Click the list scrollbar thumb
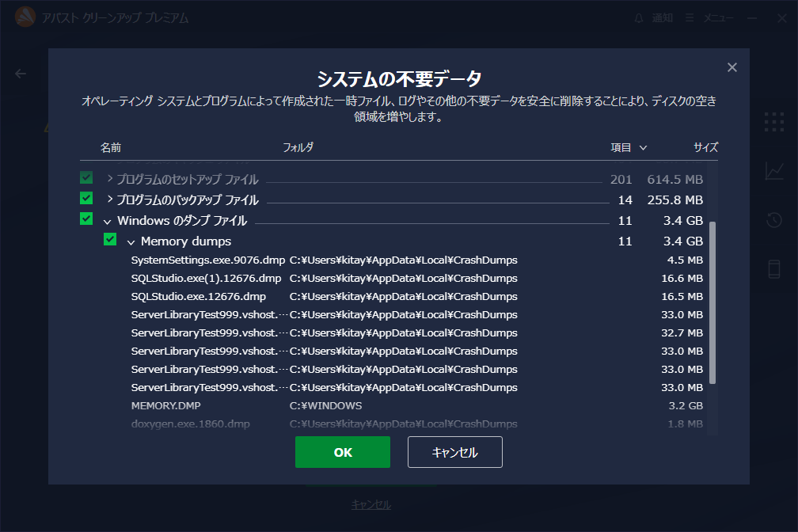The height and width of the screenshot is (532, 798). (x=712, y=302)
